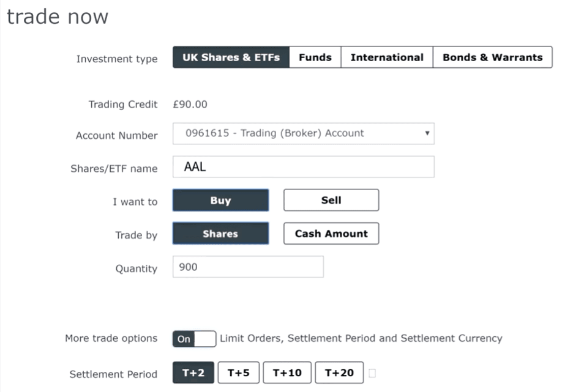Click the 'Investment type' label

pos(117,59)
